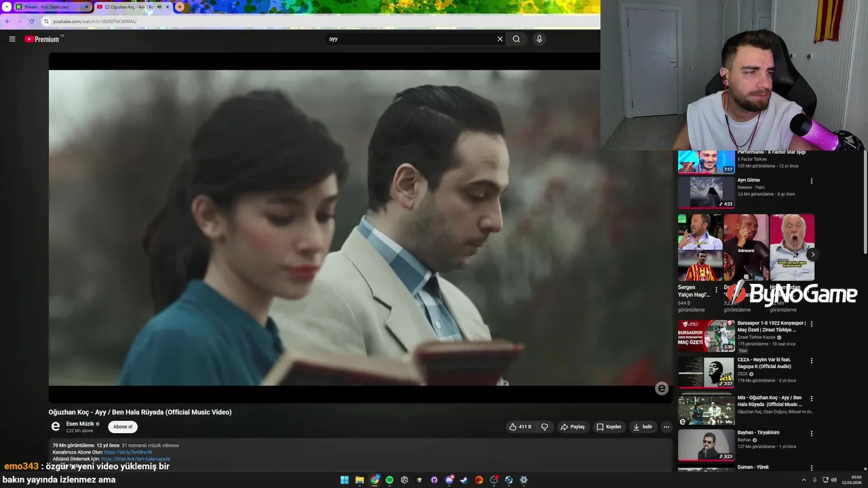Open the Esen Müzik channel avatar
Screen dimensions: 868x488
(x=56, y=426)
